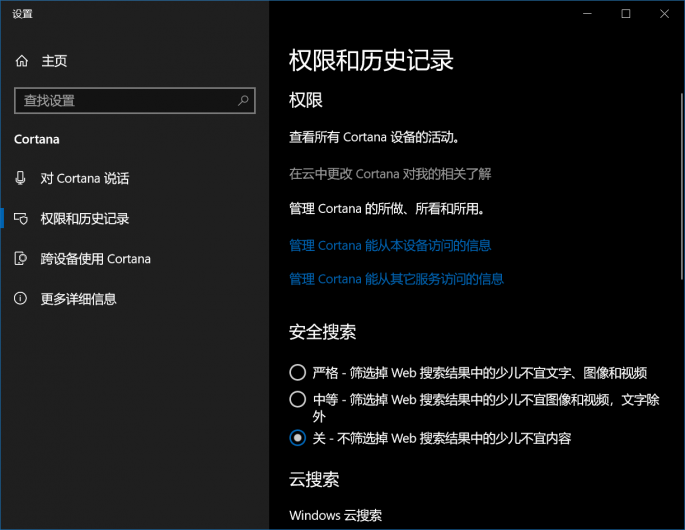Close the 设置 window

[x=664, y=14]
